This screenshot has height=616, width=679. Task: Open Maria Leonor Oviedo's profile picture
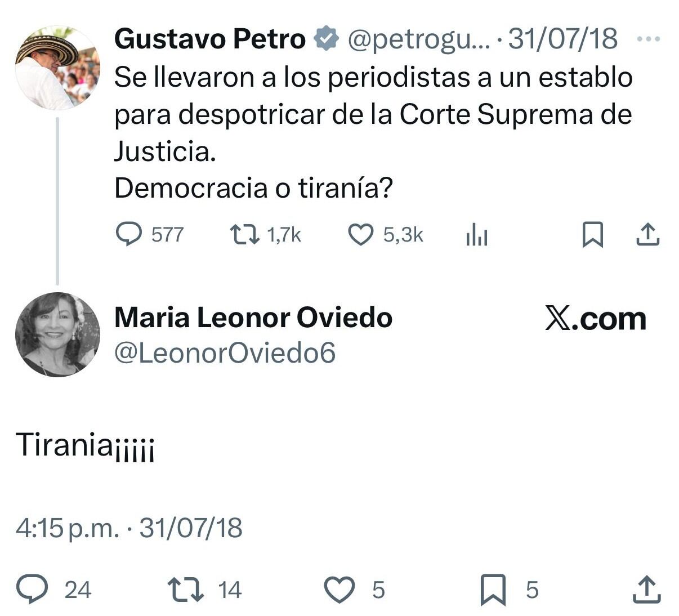click(x=58, y=334)
